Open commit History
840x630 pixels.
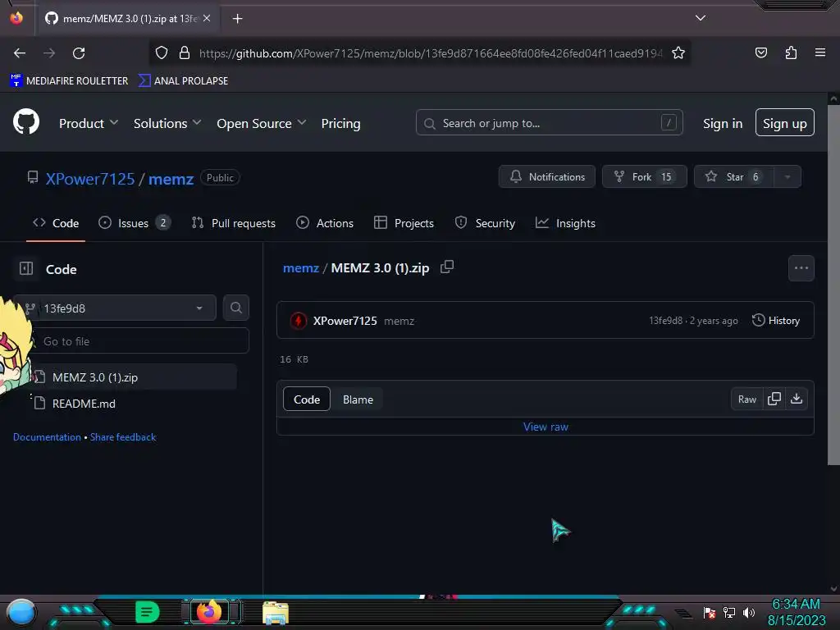click(x=776, y=321)
